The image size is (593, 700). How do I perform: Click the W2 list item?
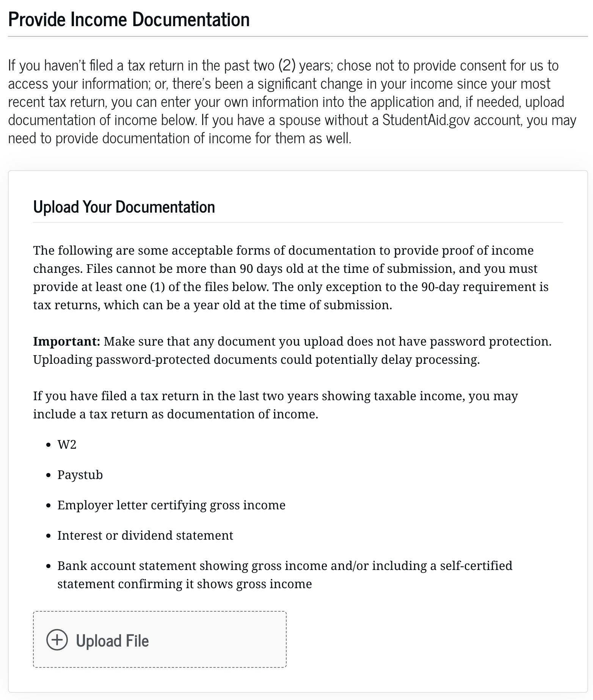[x=67, y=444]
